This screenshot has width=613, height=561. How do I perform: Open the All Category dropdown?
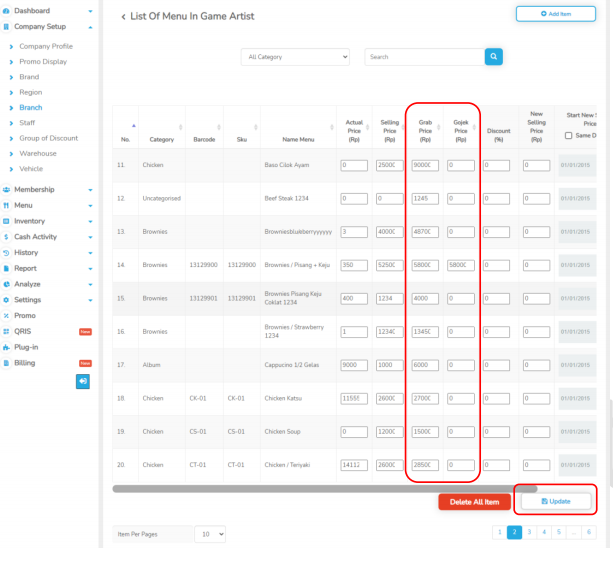click(x=297, y=57)
